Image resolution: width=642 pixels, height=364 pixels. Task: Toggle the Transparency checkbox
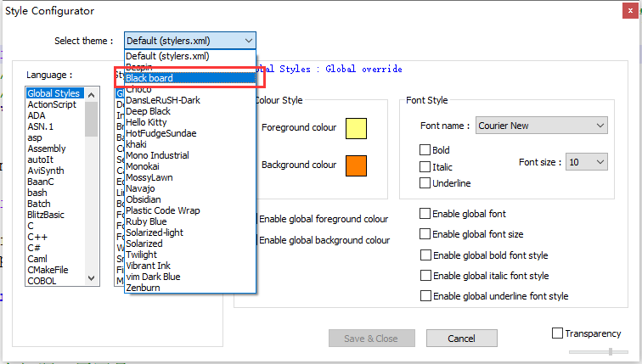557,333
